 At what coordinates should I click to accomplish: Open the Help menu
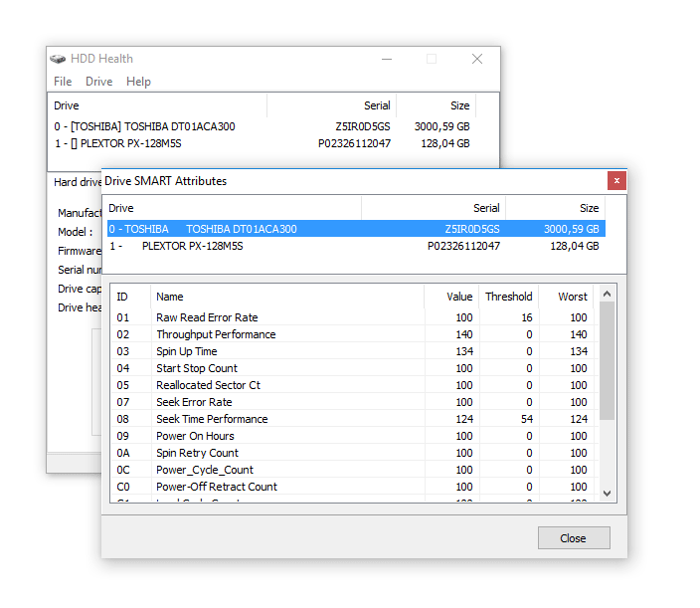138,82
